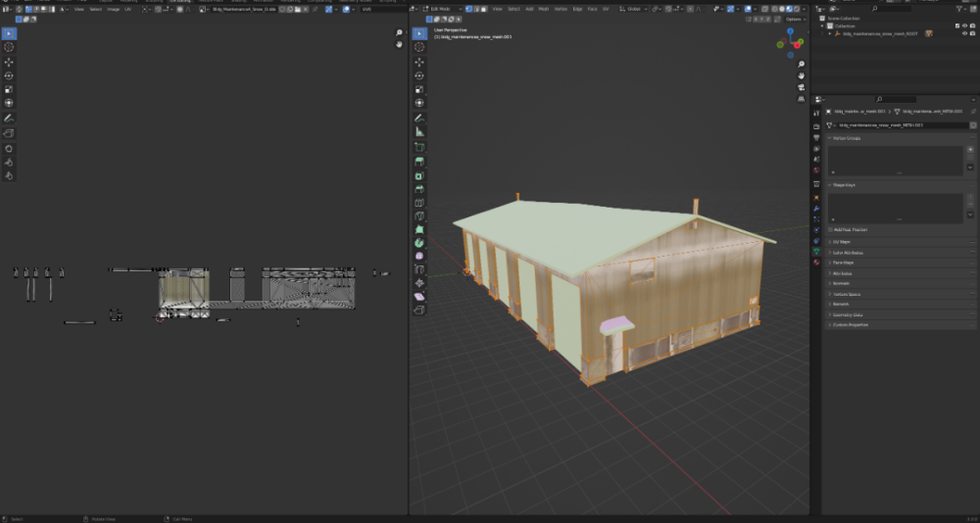Toggle Add Rest Position checkbox
Image resolution: width=980 pixels, height=523 pixels.
[x=830, y=229]
